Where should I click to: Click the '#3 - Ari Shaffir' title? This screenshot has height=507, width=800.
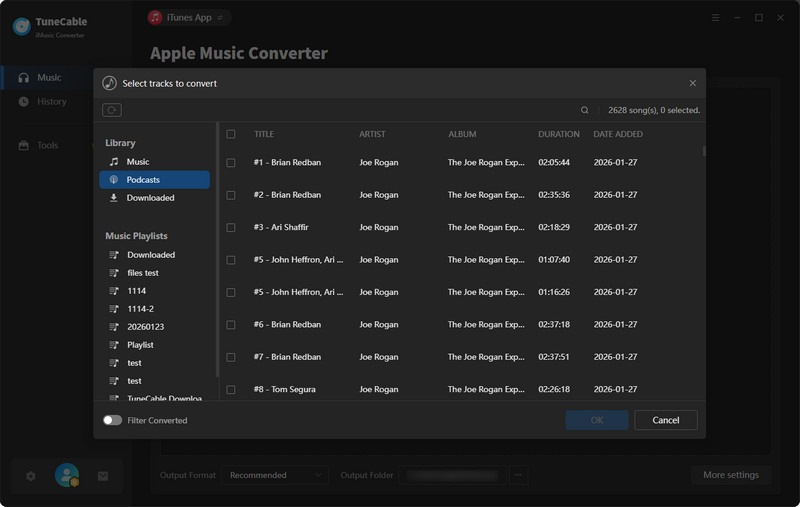(281, 227)
